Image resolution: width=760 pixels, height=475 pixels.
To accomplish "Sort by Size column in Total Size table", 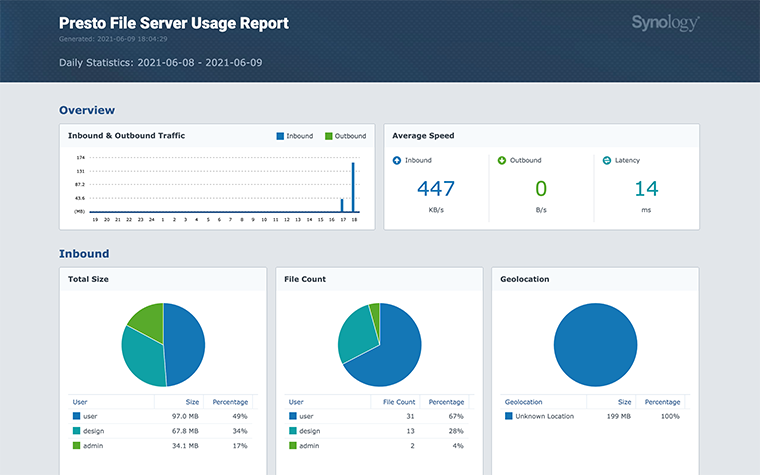I will (x=192, y=401).
